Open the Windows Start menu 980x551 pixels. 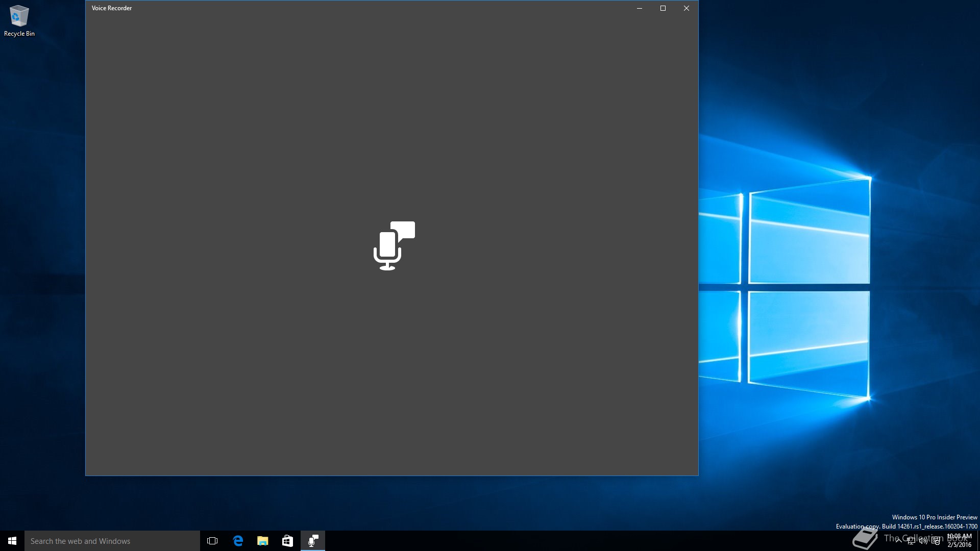pyautogui.click(x=12, y=541)
